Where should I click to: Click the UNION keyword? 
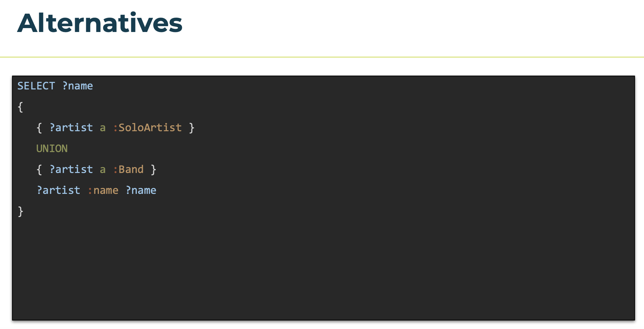click(x=52, y=149)
